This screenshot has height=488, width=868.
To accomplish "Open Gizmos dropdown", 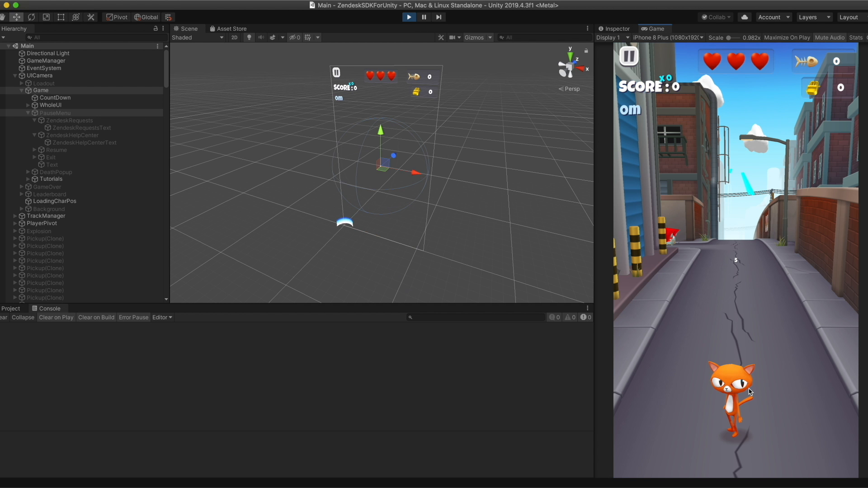I will 478,38.
